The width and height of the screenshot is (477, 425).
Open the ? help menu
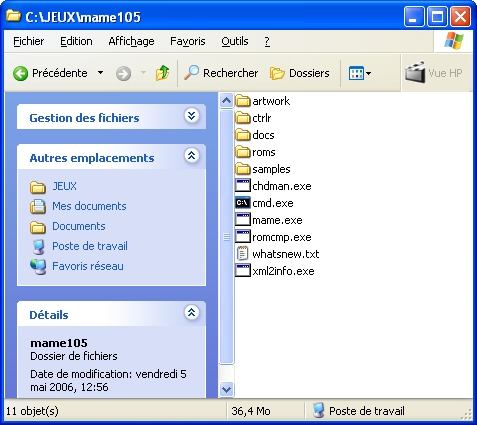pos(267,41)
